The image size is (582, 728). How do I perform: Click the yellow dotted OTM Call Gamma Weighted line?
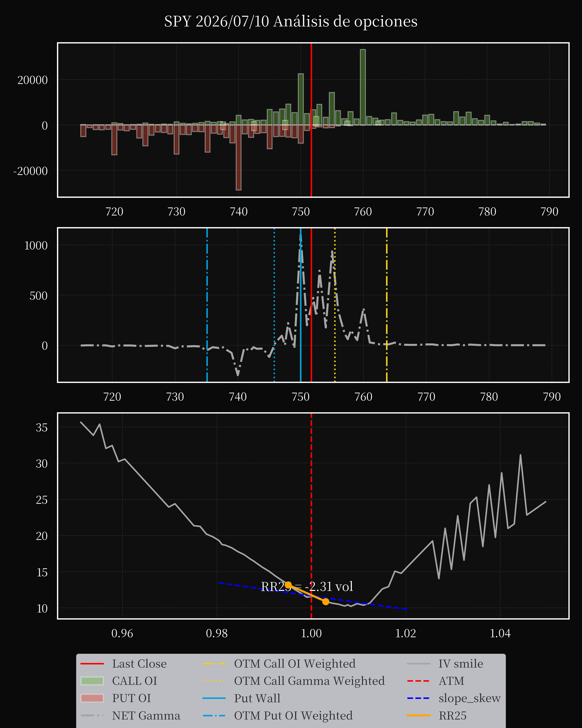pos(335,305)
